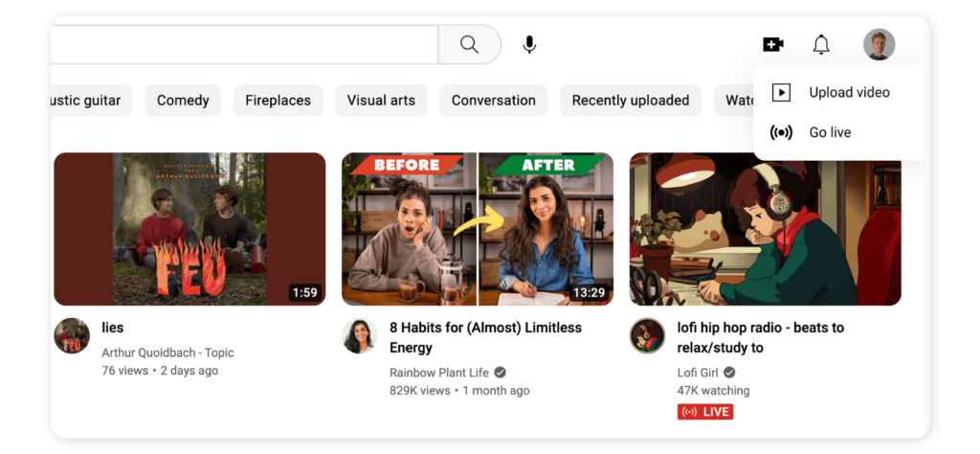Click into the search text field

pyautogui.click(x=244, y=44)
